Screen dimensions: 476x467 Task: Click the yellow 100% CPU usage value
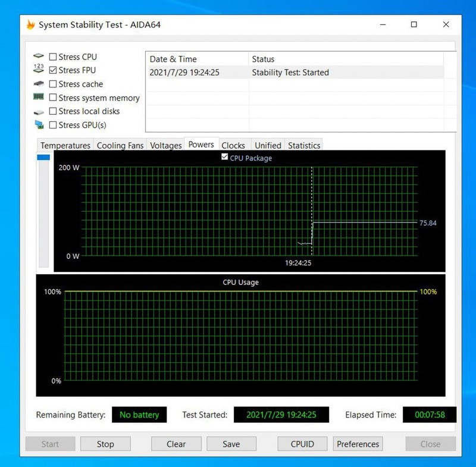pos(428,292)
